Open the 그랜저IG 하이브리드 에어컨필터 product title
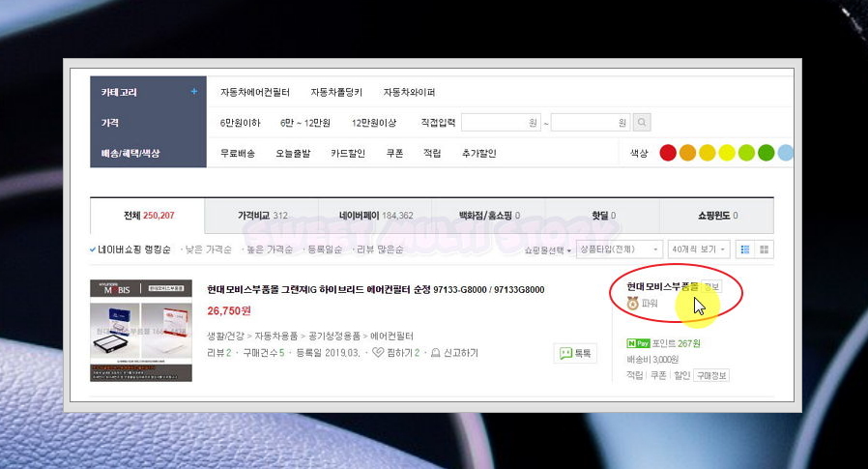This screenshot has width=868, height=469. pyautogui.click(x=376, y=289)
